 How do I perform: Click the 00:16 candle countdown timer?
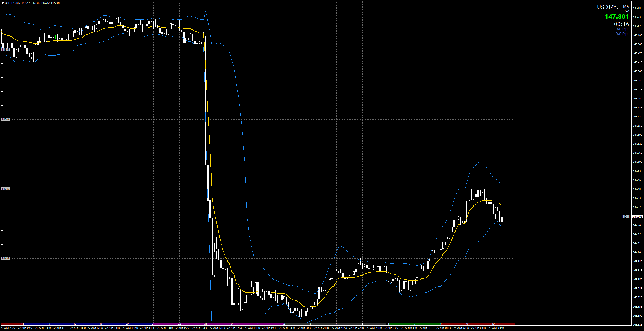[x=621, y=24]
